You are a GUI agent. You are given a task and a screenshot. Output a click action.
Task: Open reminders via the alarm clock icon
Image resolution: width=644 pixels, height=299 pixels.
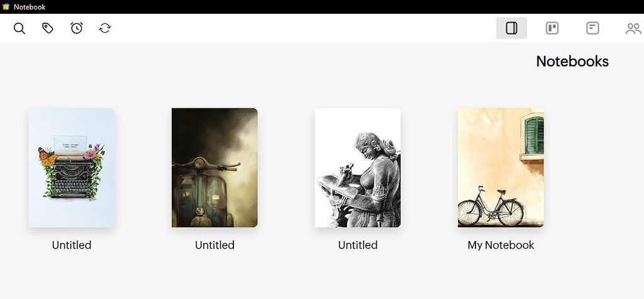coord(77,28)
